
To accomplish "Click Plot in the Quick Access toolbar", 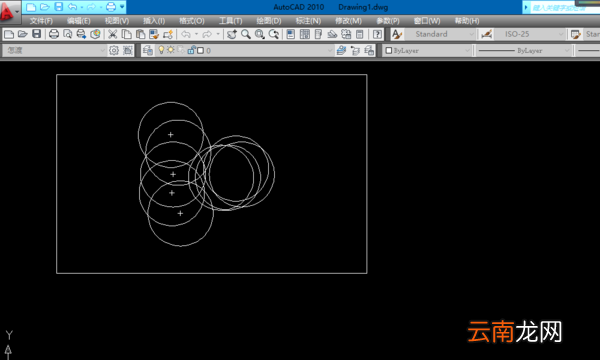I will (x=111, y=7).
